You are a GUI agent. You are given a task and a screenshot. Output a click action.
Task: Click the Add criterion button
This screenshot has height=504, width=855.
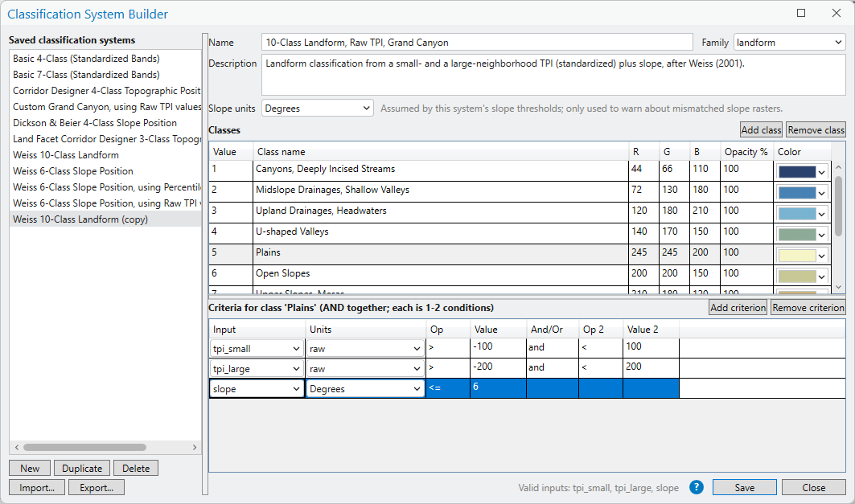coord(738,307)
